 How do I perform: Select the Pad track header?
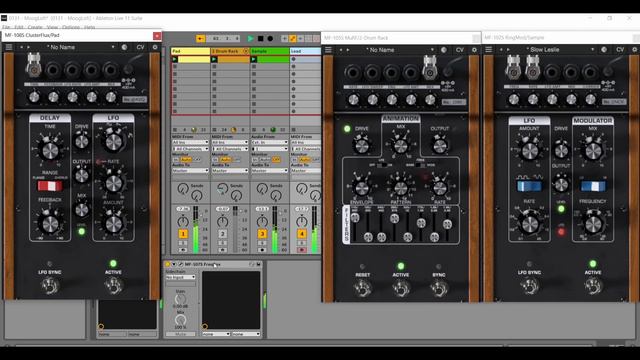coord(190,51)
